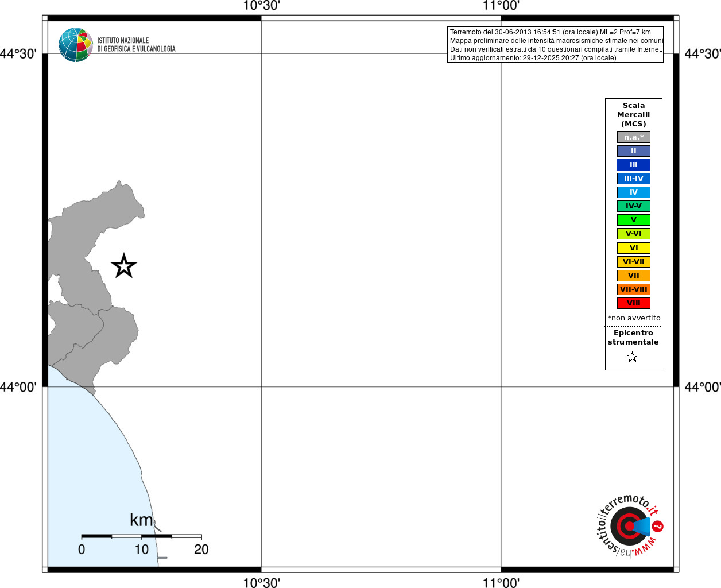Select the light blue IV intensity swatch
The height and width of the screenshot is (588, 721).
634,192
